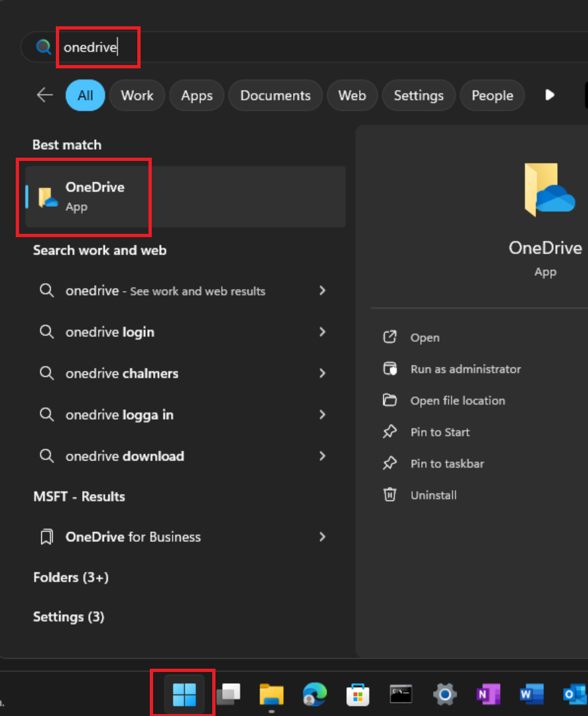Open Microsoft Store from the taskbar
This screenshot has width=588, height=716.
358,694
